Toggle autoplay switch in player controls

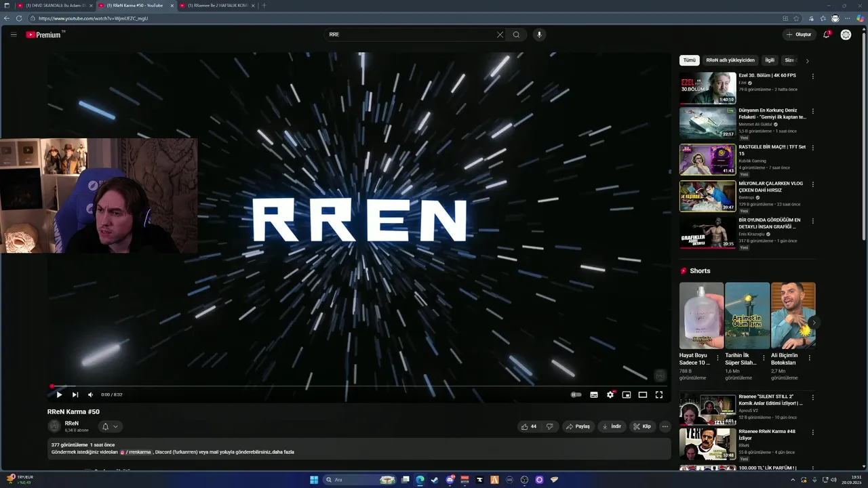click(576, 394)
